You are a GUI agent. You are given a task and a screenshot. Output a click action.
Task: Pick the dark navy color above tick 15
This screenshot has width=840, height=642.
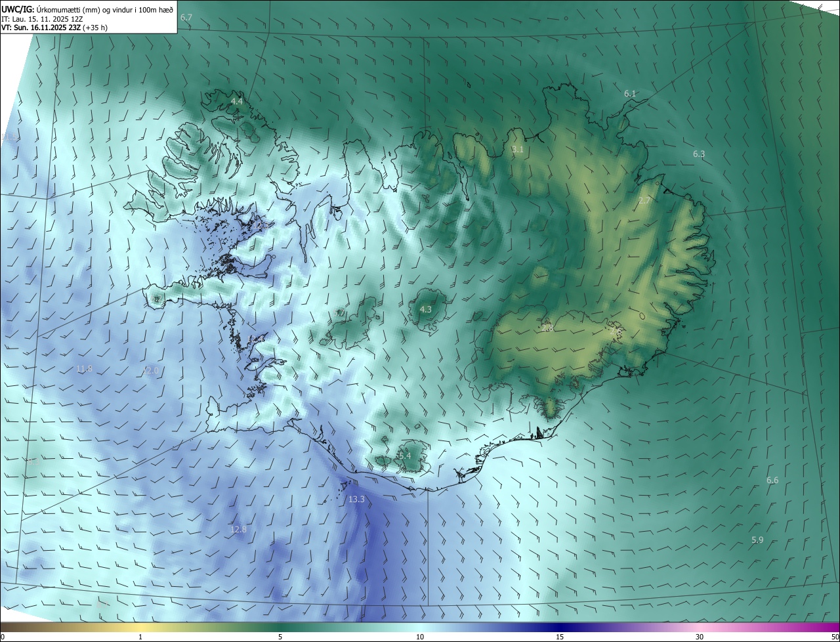pyautogui.click(x=560, y=628)
